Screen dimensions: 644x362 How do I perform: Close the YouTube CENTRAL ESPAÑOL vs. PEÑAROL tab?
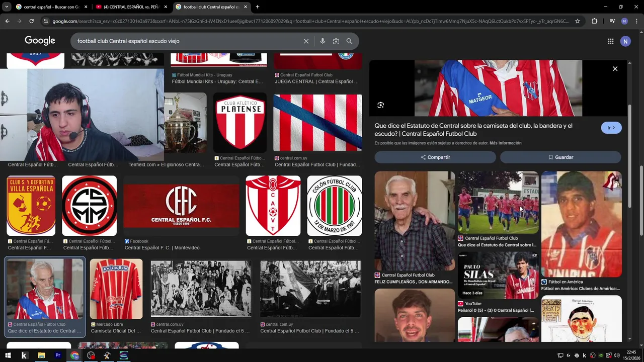point(166,7)
